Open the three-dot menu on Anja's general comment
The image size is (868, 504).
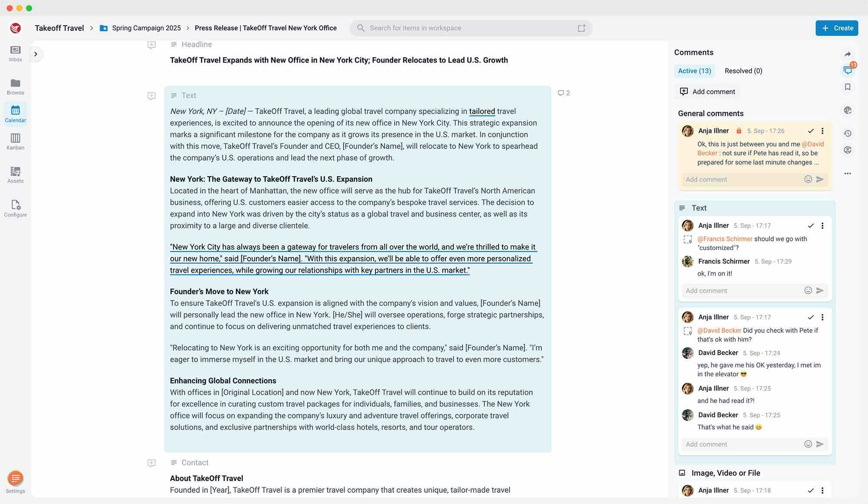tap(822, 131)
